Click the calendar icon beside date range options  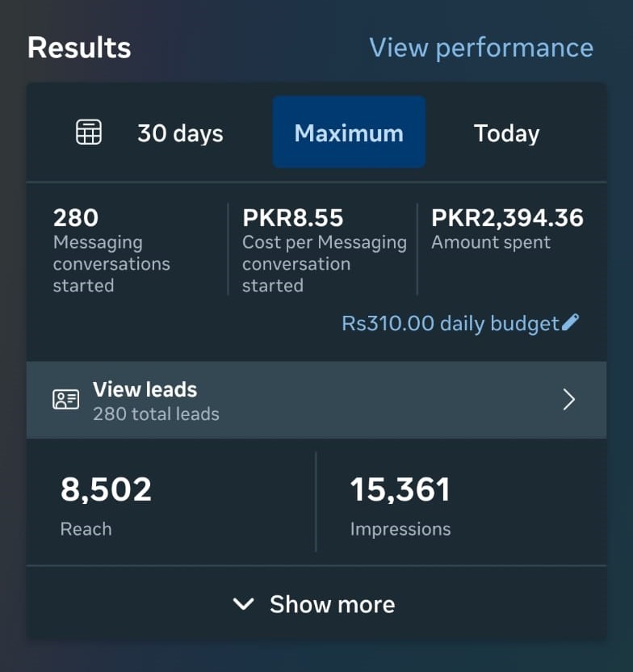pyautogui.click(x=88, y=132)
